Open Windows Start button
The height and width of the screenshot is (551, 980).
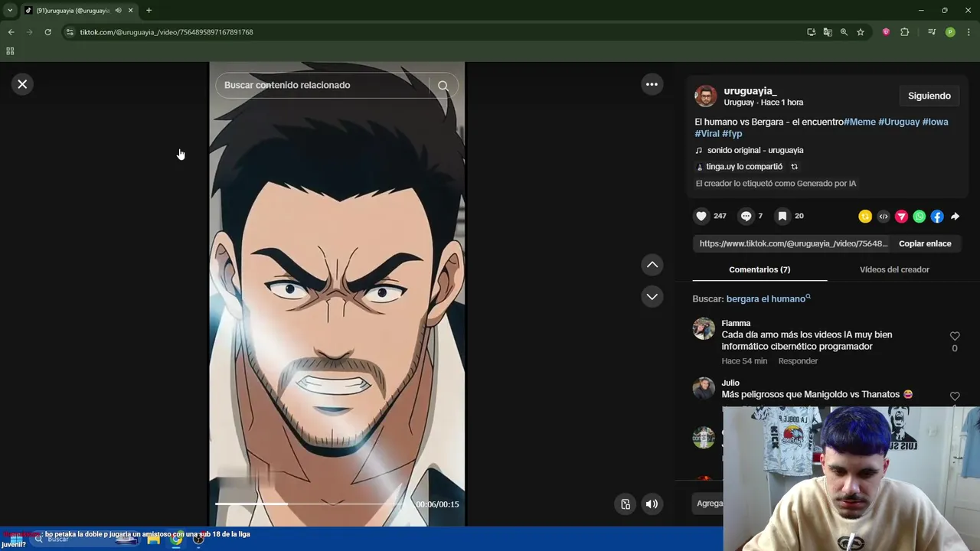coord(15,540)
